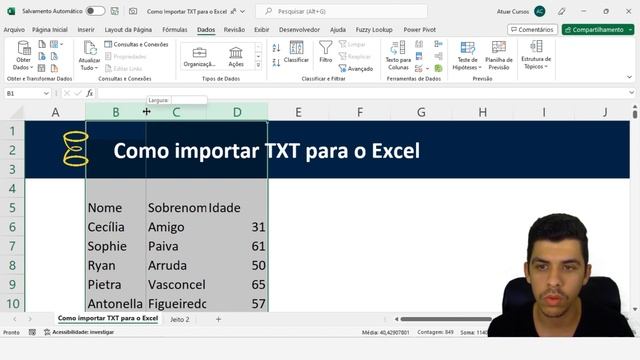Click the Existing Connections icon
The image size is (640, 360).
54,68
